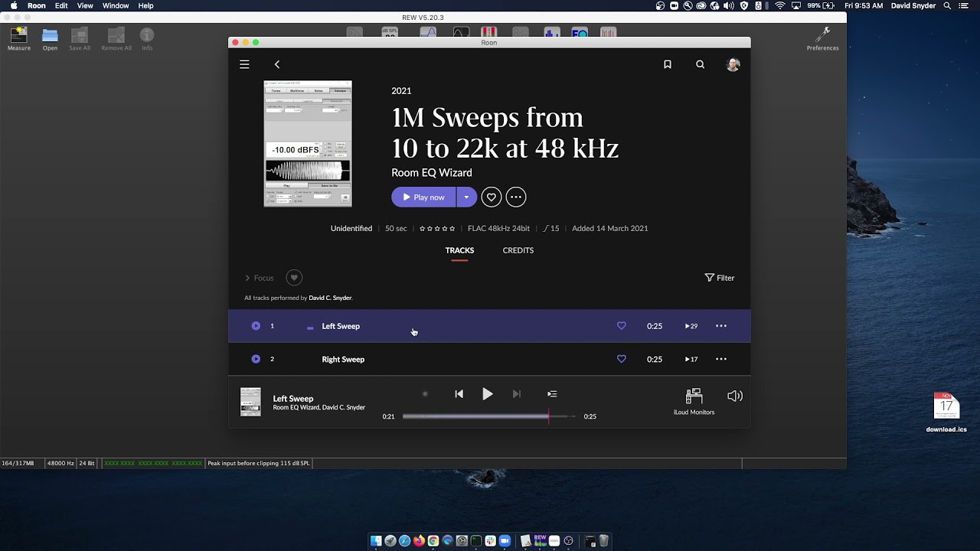
Task: Open Room EQ Wizard artist link
Action: 432,173
